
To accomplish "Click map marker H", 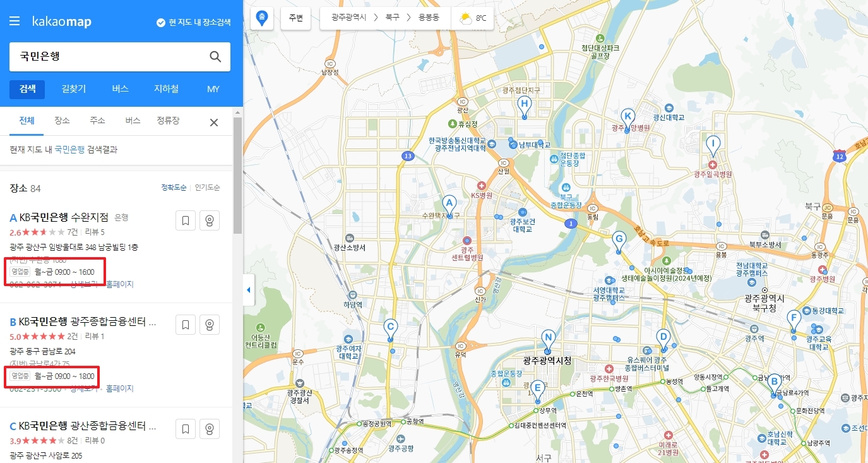I will pyautogui.click(x=524, y=106).
